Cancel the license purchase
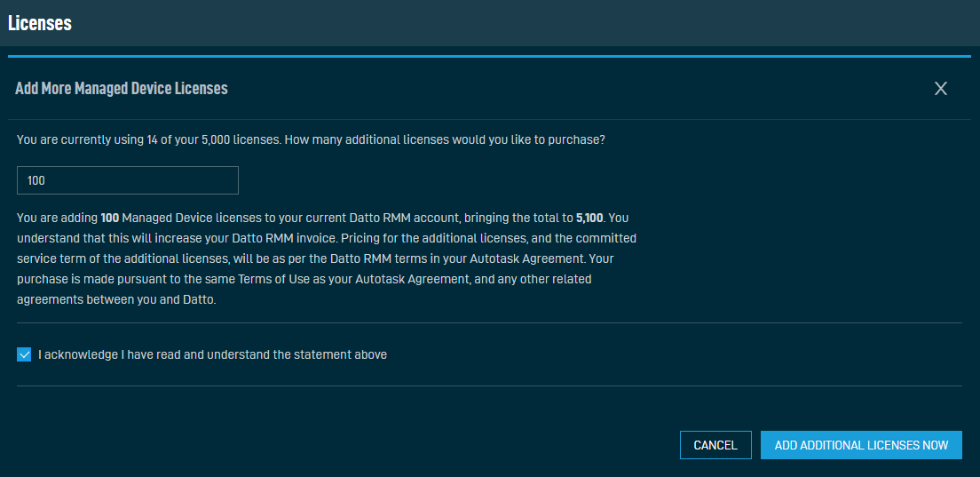Viewport: 980px width, 477px height. (715, 445)
